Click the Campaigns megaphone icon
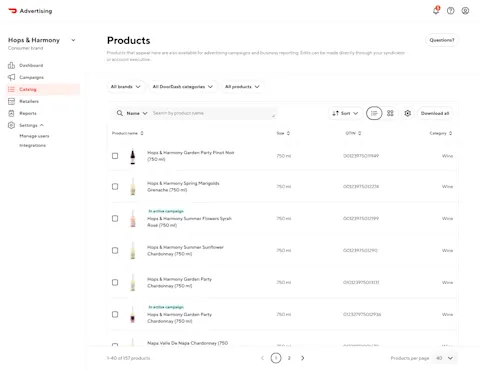Image resolution: width=480 pixels, height=370 pixels. 11,77
